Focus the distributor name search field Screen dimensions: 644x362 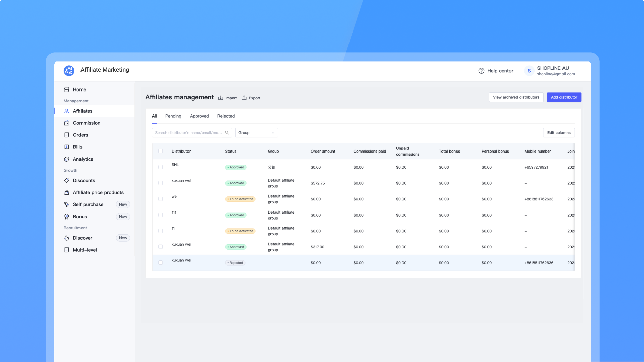pyautogui.click(x=188, y=133)
